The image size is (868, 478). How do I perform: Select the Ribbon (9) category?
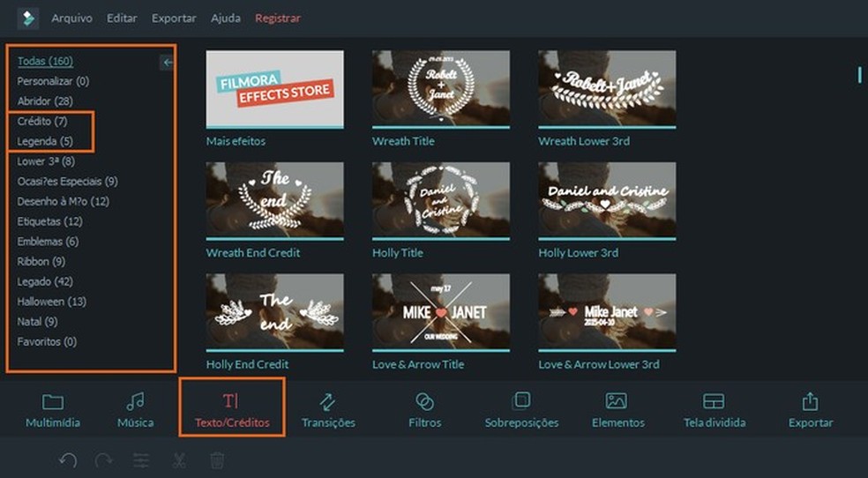point(41,261)
